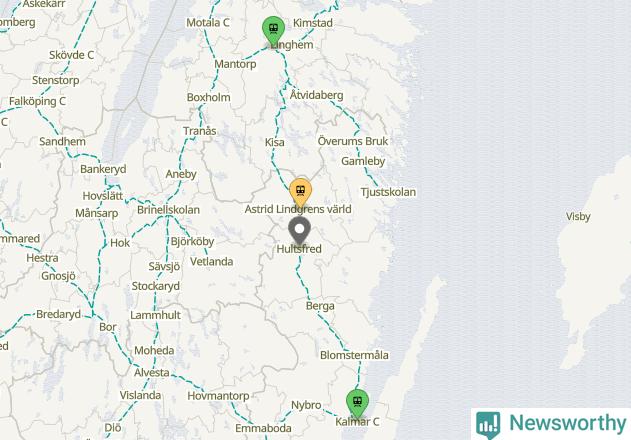Click the Tranås station label
The height and width of the screenshot is (440, 631).
(200, 131)
